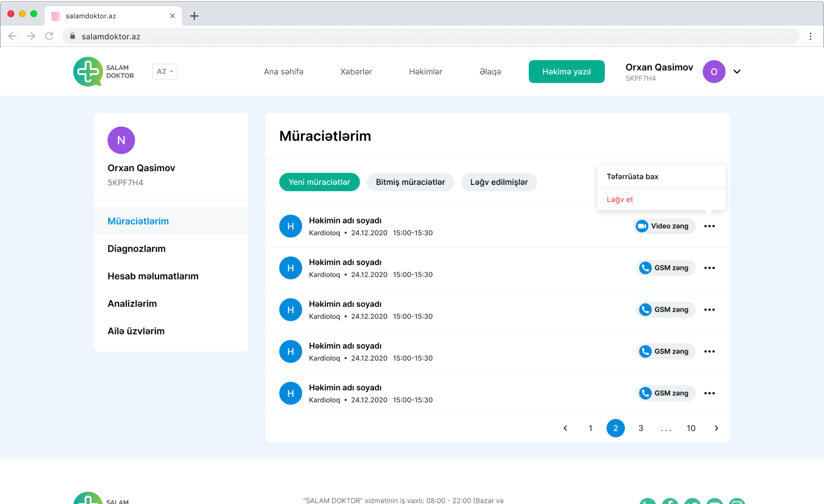Click the video camera icon on Video zəng
824x504 pixels.
(642, 226)
